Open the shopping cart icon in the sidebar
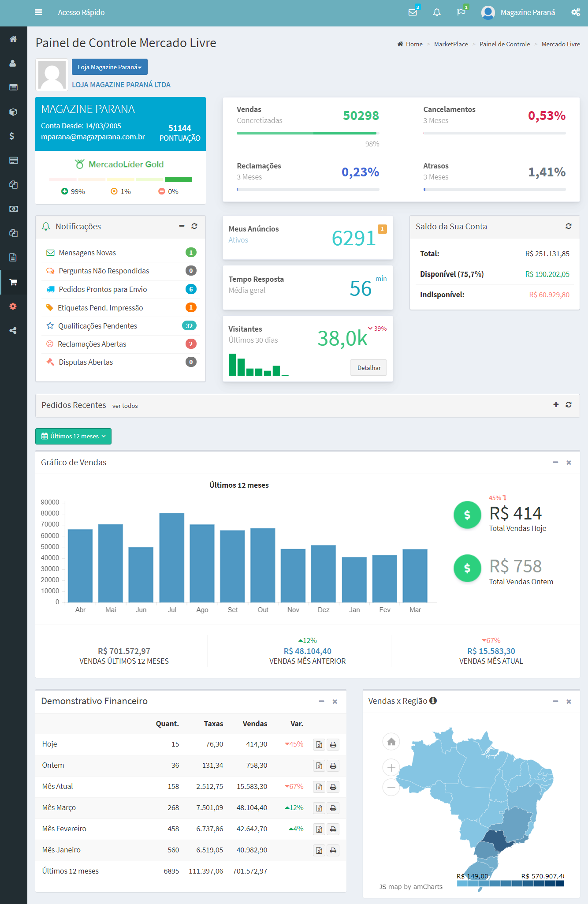 (13, 282)
